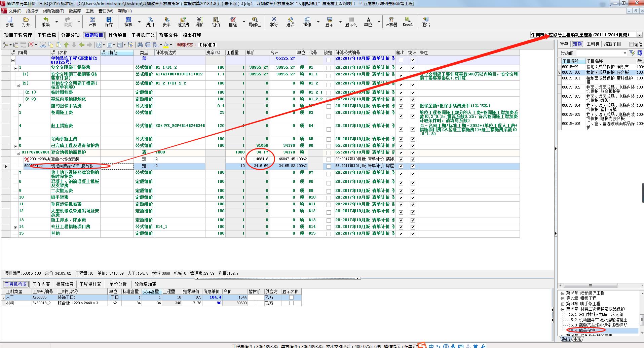Switch to the 分部分项 tab
Screen dimensions: 644x348
(70, 35)
